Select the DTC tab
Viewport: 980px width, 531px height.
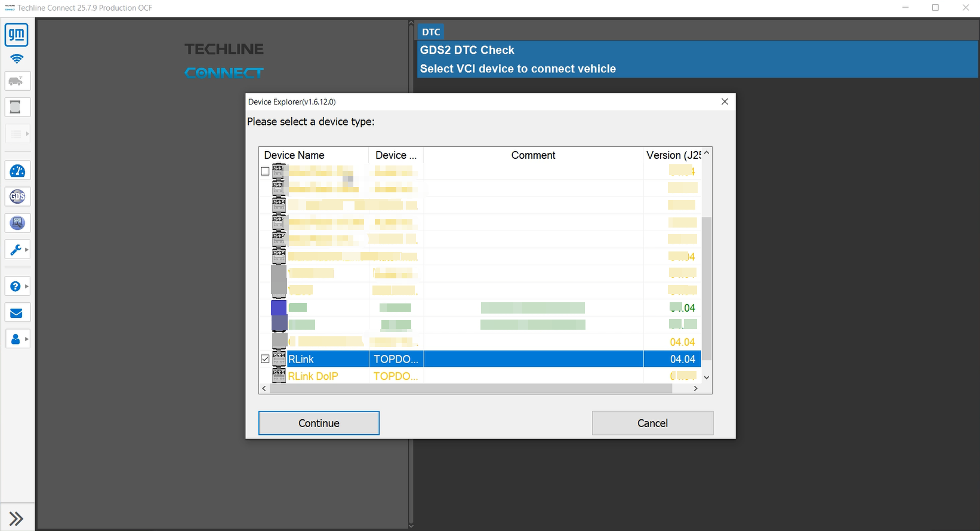pyautogui.click(x=431, y=32)
